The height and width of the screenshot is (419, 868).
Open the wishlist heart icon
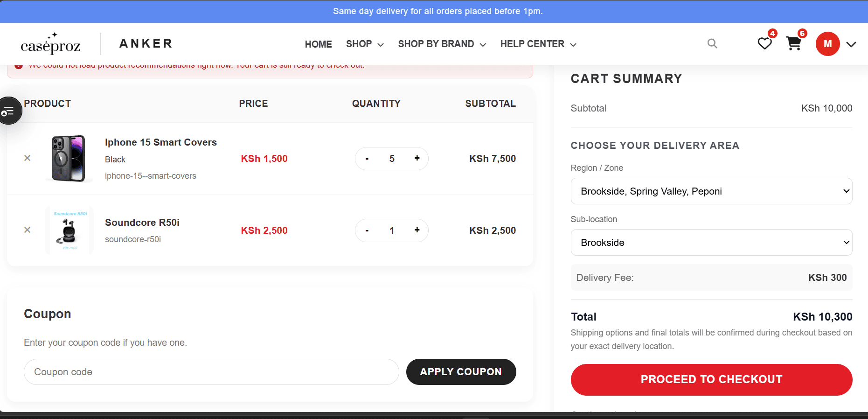(764, 43)
